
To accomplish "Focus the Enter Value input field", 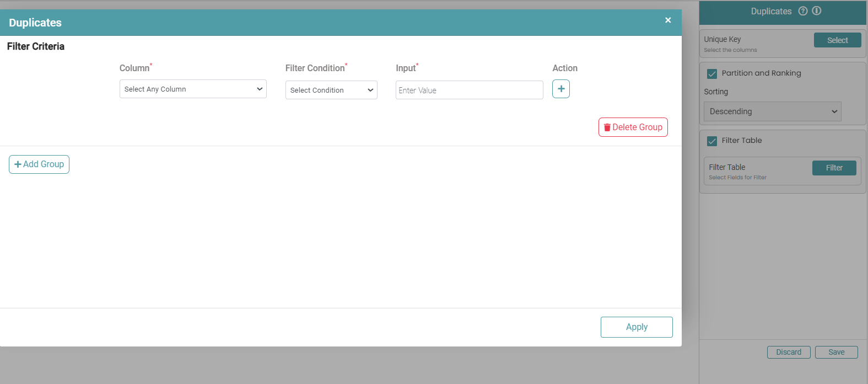I will click(469, 90).
